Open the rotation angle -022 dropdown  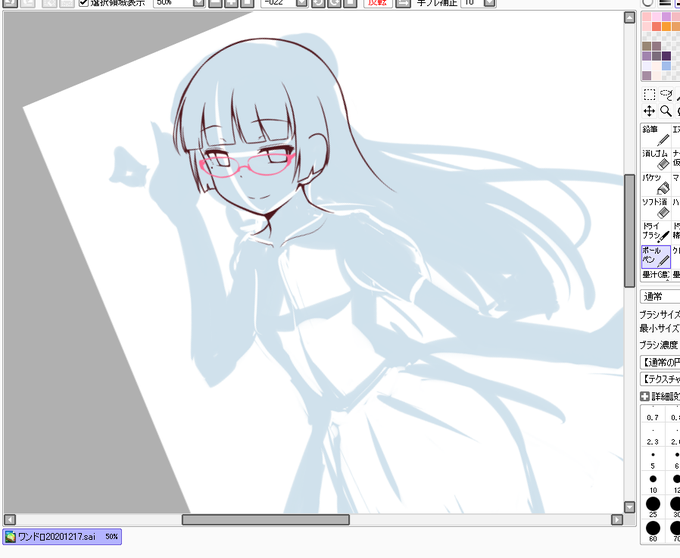tap(302, 3)
